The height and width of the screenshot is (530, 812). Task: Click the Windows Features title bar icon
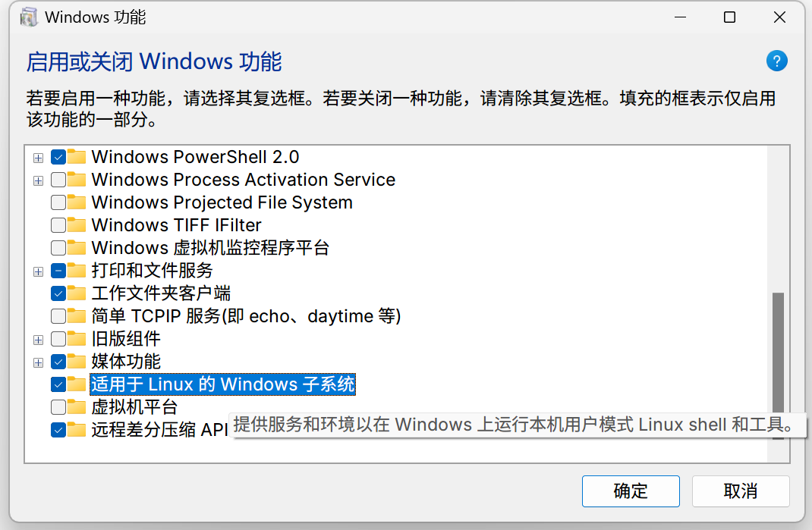(x=29, y=17)
